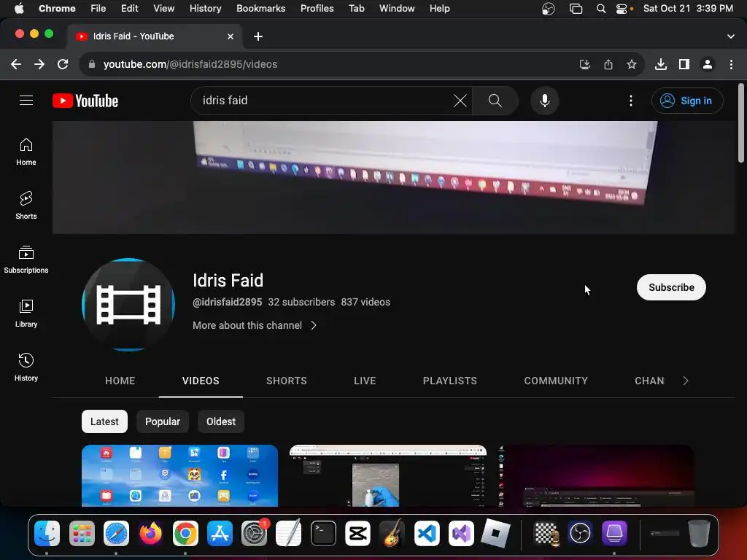Expand the tab search dropdown arrow
Viewport: 747px width, 560px height.
(731, 36)
